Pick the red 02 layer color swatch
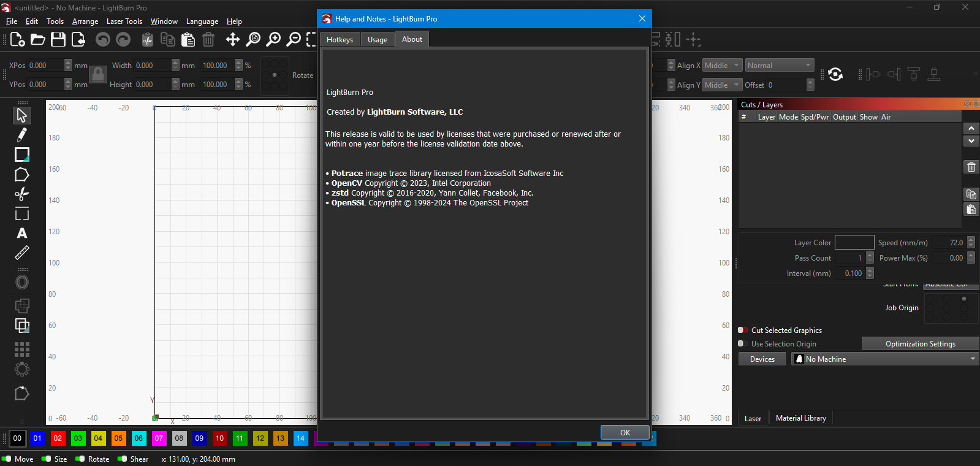This screenshot has width=980, height=466. [58, 438]
